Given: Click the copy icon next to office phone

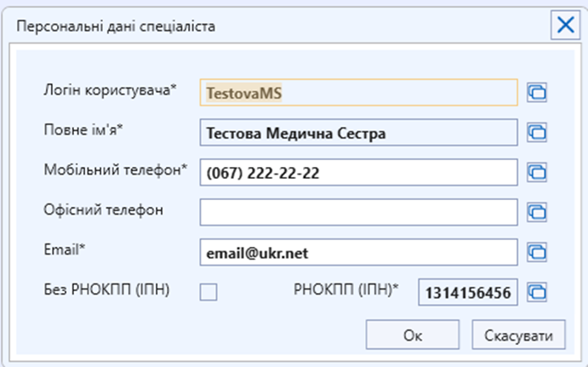Looking at the screenshot, I should (x=536, y=211).
